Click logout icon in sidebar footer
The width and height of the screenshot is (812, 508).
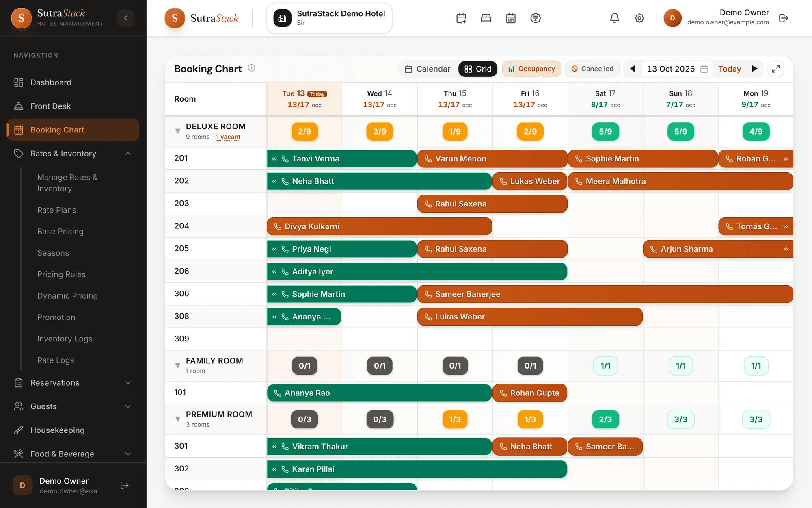tap(125, 485)
